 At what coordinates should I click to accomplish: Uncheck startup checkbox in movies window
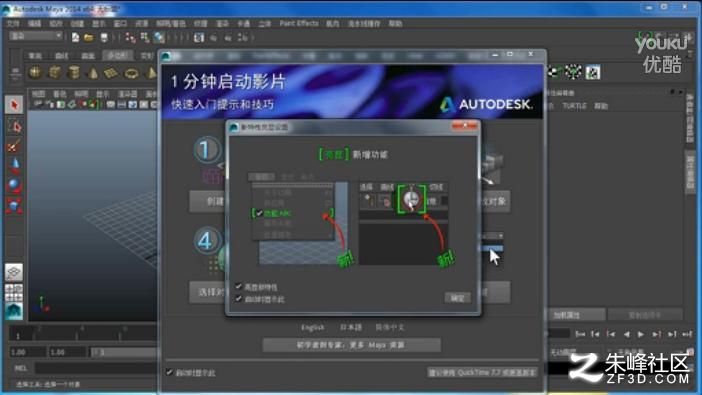[169, 372]
